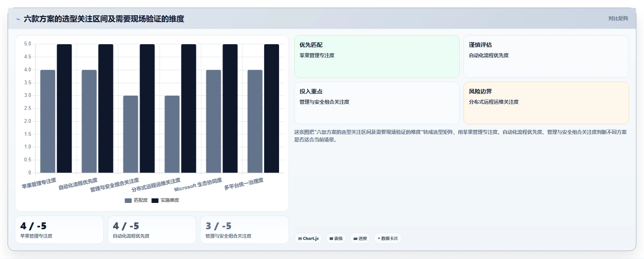Click the x-axis label 分布式远程运维关注度
Viewport: 644px width, 259px height.
(x=156, y=185)
